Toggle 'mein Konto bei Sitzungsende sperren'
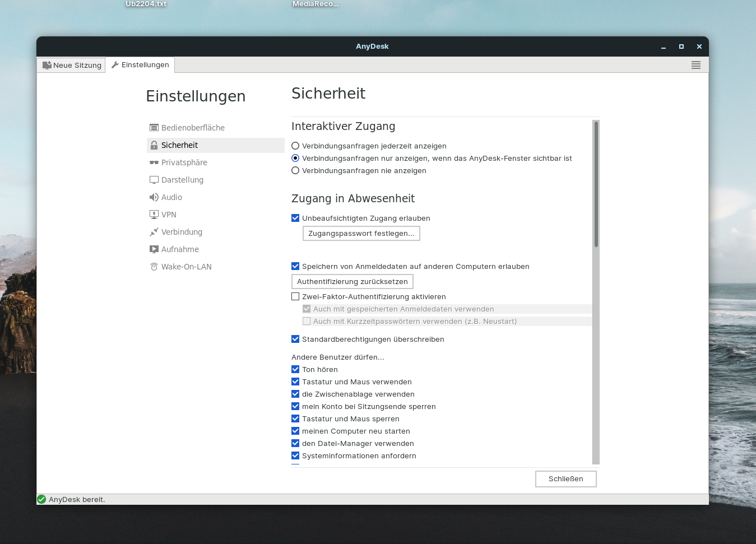 click(x=295, y=406)
